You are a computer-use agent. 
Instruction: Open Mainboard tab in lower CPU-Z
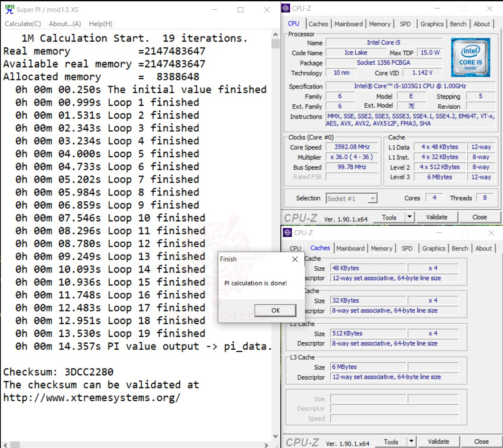(x=350, y=249)
